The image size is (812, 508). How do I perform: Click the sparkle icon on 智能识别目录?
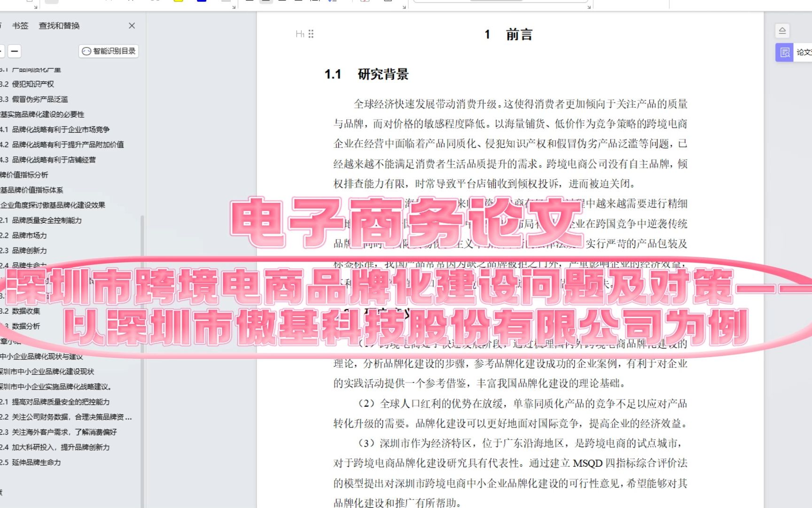(86, 51)
